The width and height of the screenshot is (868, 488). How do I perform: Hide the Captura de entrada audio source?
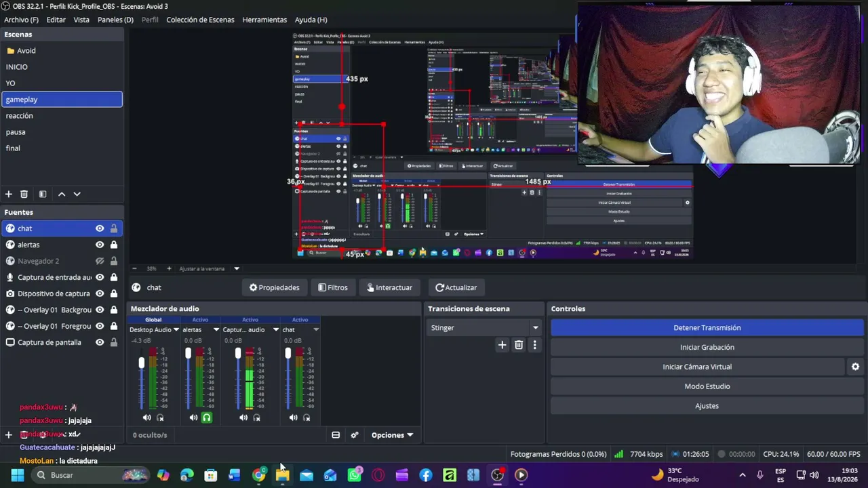pos(100,277)
